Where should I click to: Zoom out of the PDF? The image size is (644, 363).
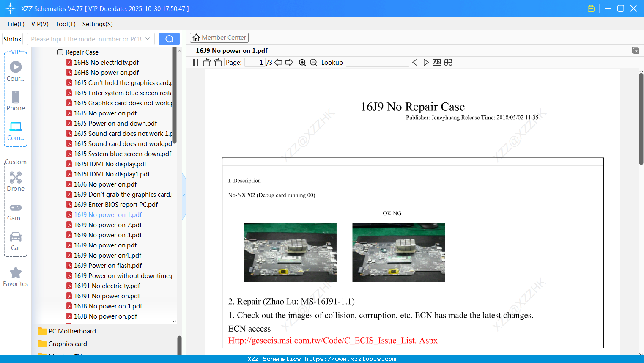(313, 63)
